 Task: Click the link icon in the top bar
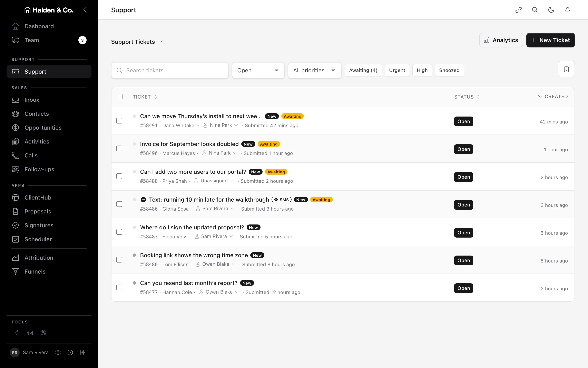coord(519,10)
